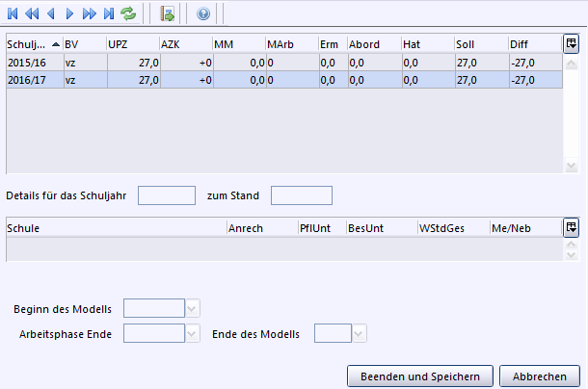Image resolution: width=588 pixels, height=389 pixels.
Task: Go to the next record
Action: [69, 13]
